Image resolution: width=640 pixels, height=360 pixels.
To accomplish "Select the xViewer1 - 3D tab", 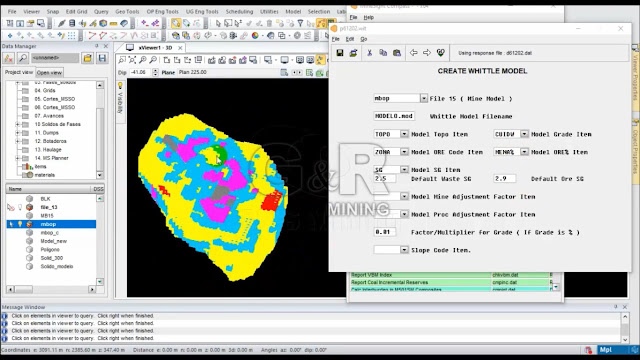I will pos(155,48).
